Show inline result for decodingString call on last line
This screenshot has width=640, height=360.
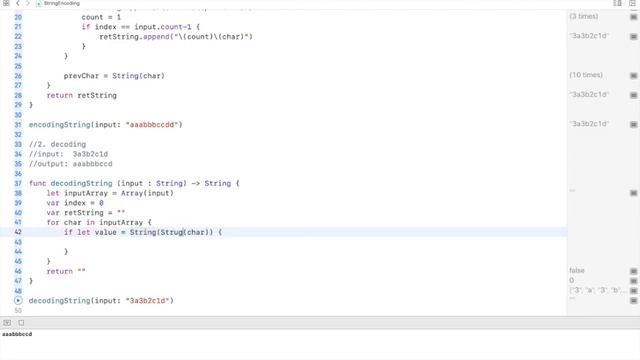point(633,300)
